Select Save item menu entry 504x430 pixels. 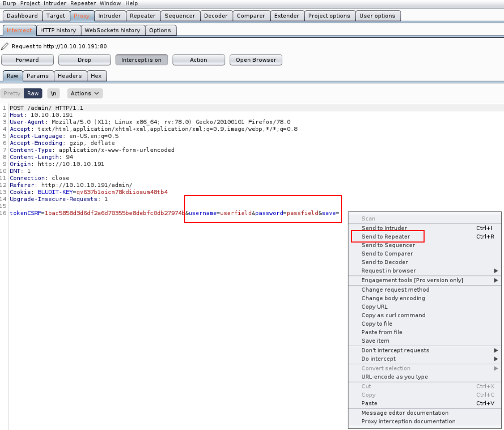[425, 341]
